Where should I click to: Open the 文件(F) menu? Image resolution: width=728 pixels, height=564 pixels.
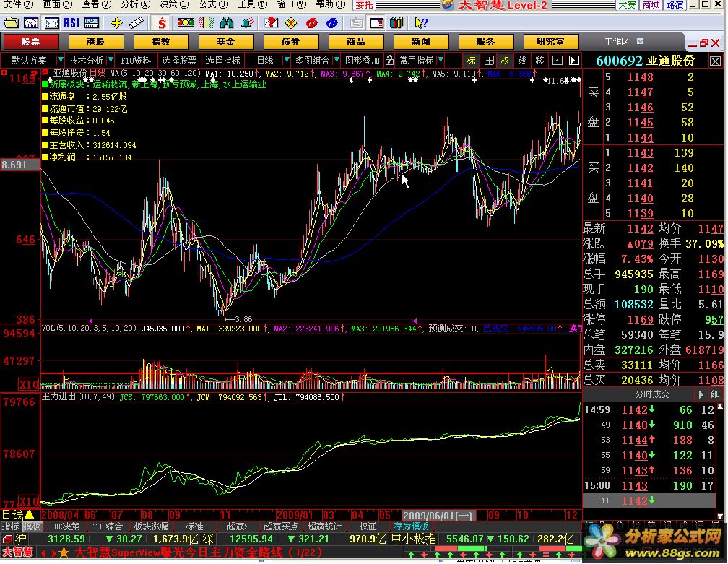click(x=19, y=4)
